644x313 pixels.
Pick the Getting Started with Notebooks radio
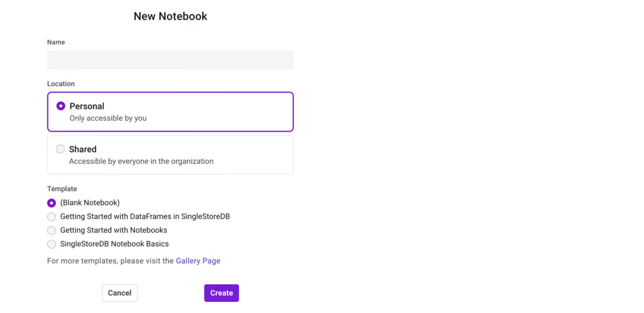pos(51,230)
